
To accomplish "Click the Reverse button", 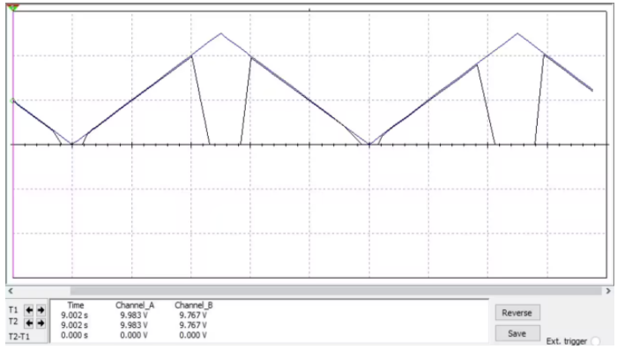I will pyautogui.click(x=517, y=313).
